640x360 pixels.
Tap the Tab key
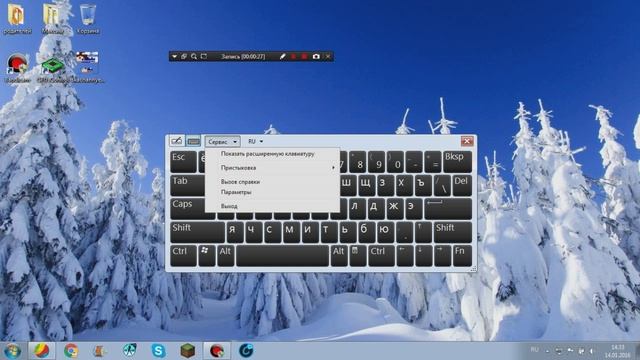[187, 185]
